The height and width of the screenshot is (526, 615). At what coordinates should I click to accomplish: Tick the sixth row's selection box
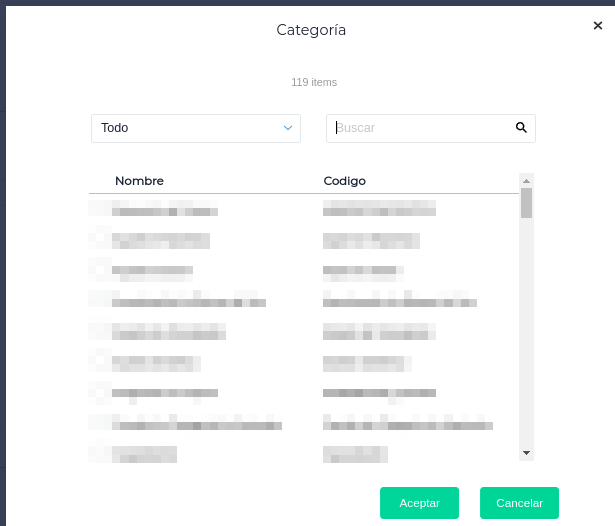tap(99, 360)
